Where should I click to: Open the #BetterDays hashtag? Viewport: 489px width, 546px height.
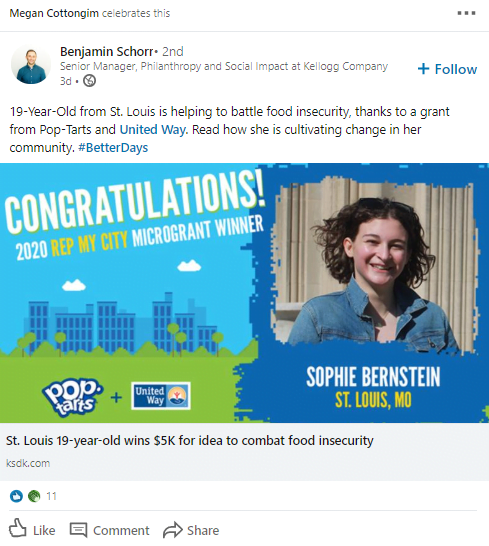pos(113,148)
